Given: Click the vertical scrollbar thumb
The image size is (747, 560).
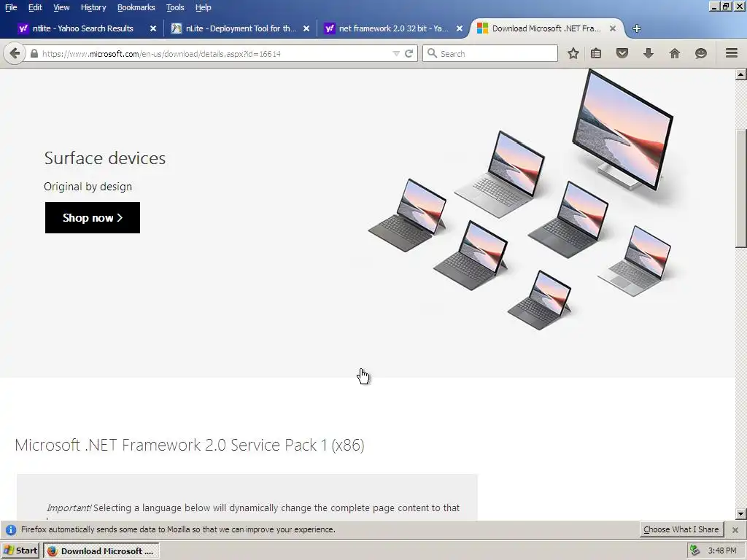Looking at the screenshot, I should (x=741, y=188).
